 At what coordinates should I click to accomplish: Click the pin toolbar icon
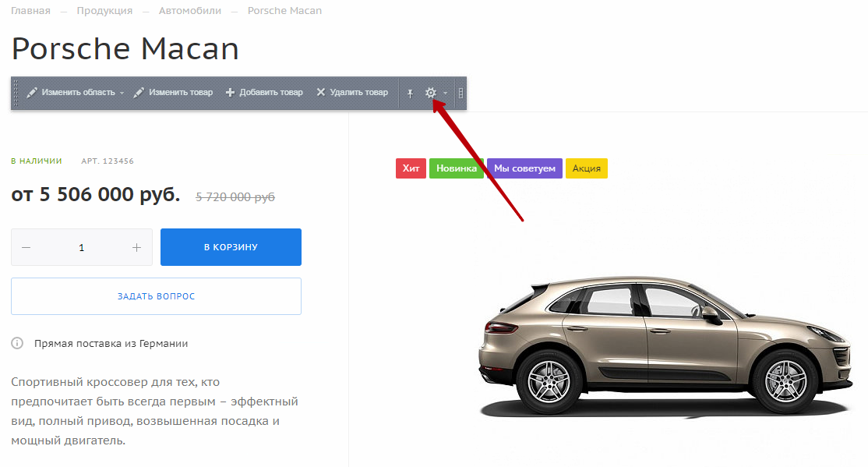[x=410, y=93]
